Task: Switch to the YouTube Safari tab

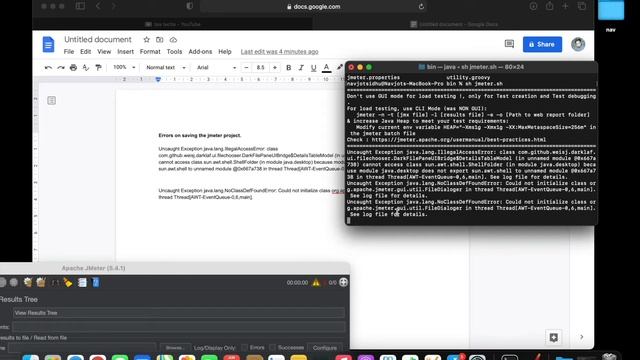Action: tap(173, 24)
